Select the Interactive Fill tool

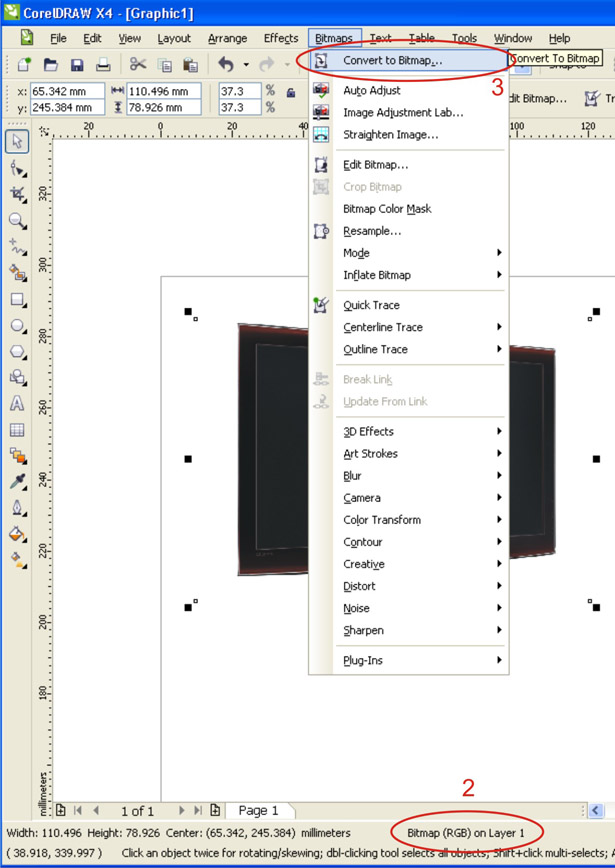coord(17,560)
